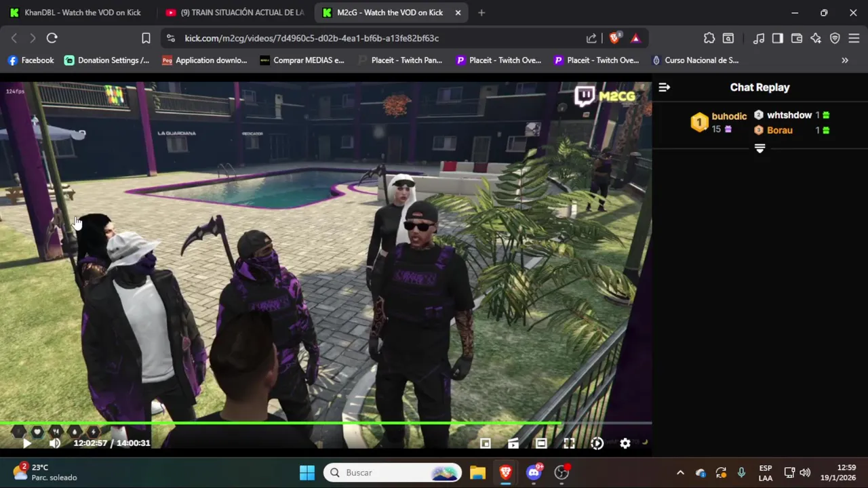Open File Explorer from taskbar
The image size is (868, 488).
tap(477, 472)
